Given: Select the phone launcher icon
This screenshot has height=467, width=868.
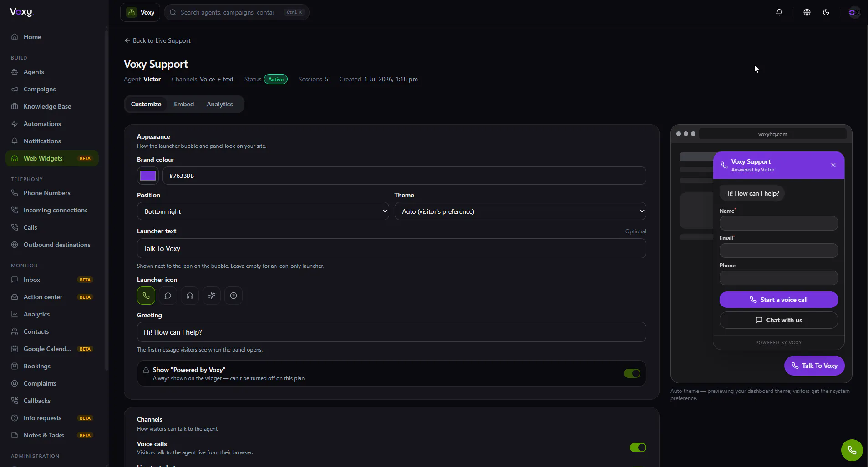Looking at the screenshot, I should pyautogui.click(x=146, y=296).
